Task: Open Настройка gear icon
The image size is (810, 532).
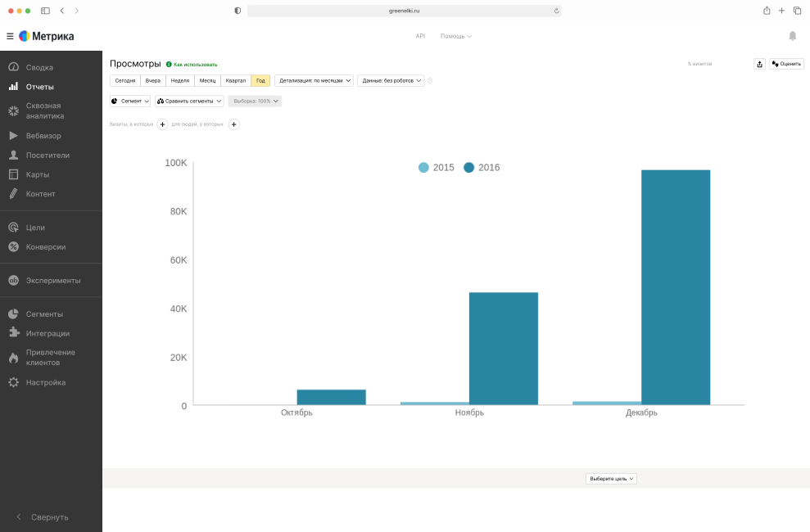Action: pyautogui.click(x=13, y=382)
